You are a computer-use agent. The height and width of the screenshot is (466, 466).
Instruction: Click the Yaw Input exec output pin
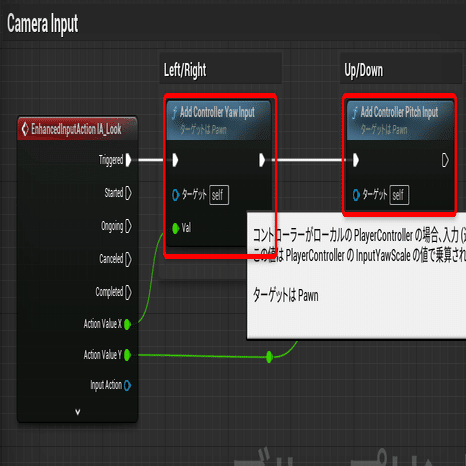(x=262, y=160)
